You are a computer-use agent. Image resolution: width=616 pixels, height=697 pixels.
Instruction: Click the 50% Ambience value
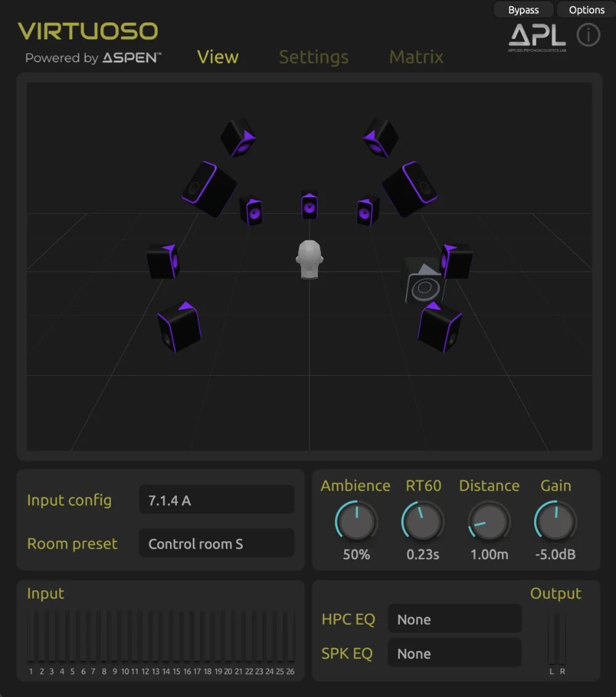(356, 554)
